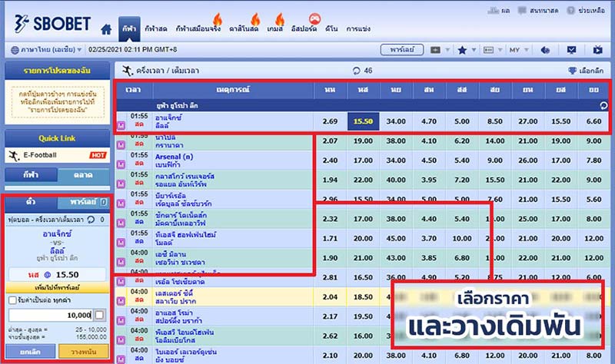Click the อาแจ็กซ์ team name in bet slip
The image size is (615, 364).
57,234
